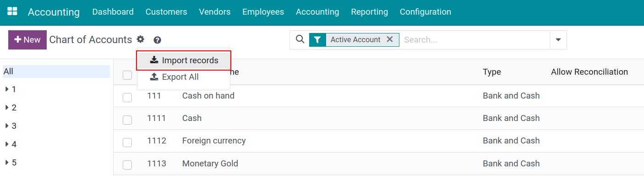Remove the Active Account filter with its X
The image size is (644, 176).
390,39
